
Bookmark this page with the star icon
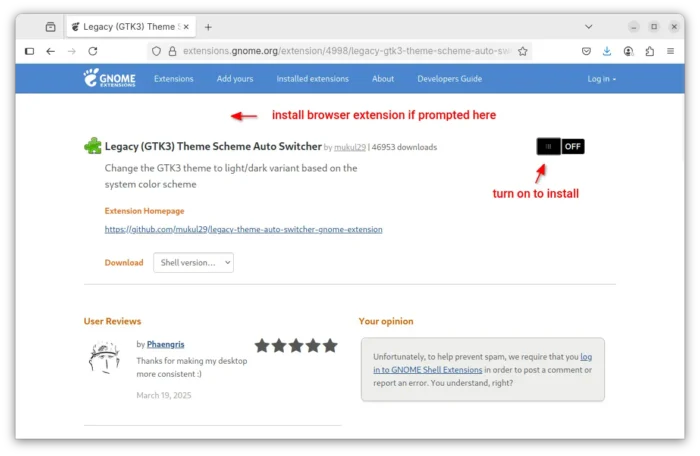coord(523,51)
